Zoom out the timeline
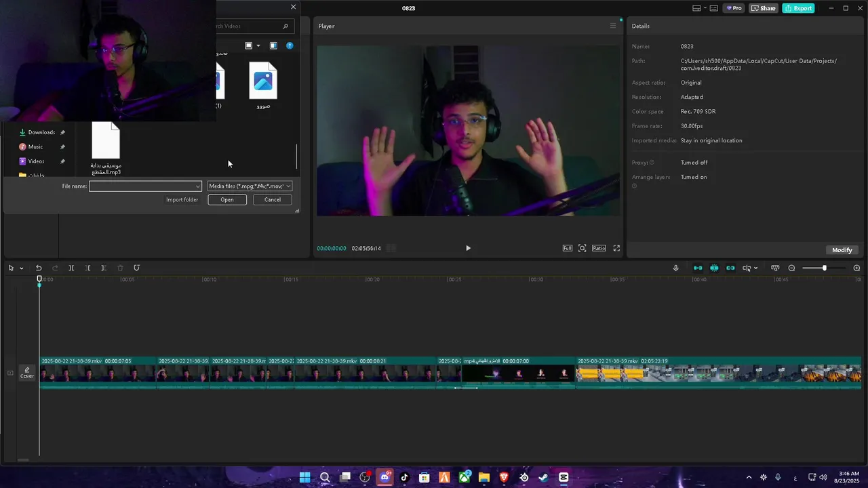The image size is (868, 488). coord(791,268)
